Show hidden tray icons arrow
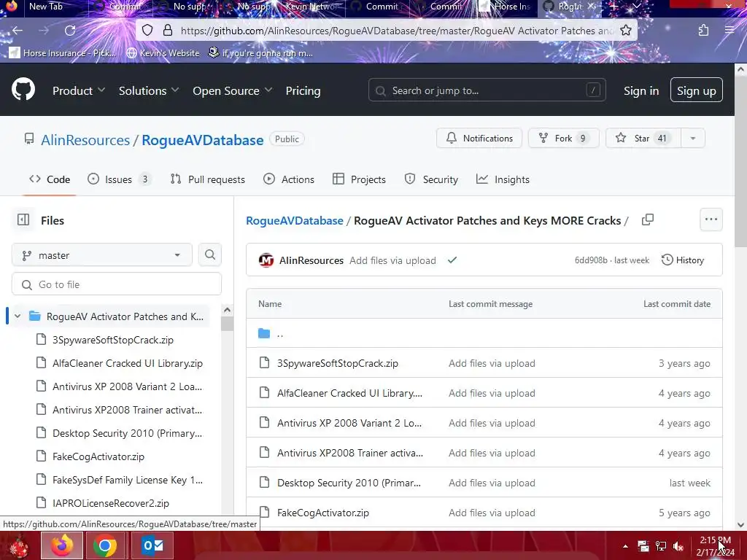Screen dimensions: 747x560 click(x=625, y=546)
